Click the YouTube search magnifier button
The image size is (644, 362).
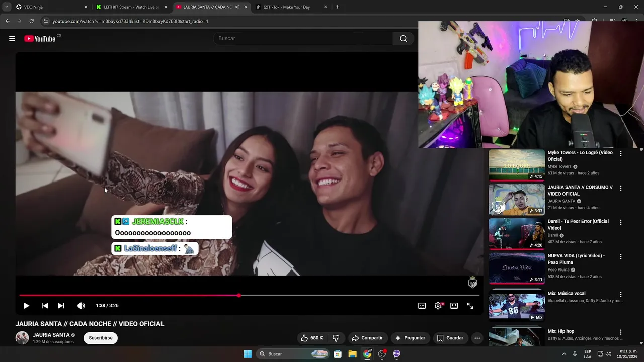(404, 39)
